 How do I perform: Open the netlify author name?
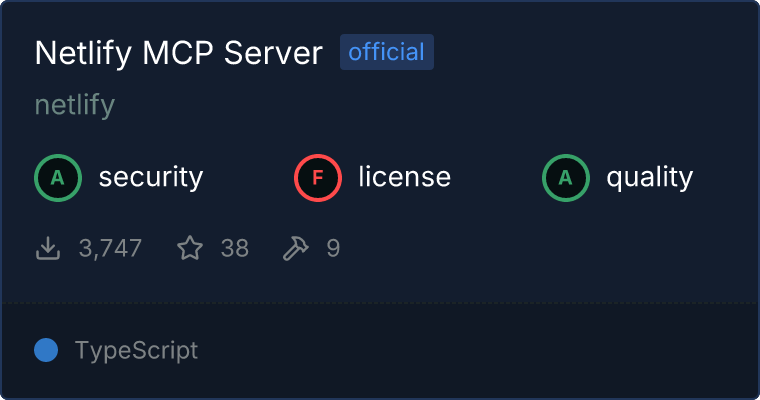(x=75, y=105)
